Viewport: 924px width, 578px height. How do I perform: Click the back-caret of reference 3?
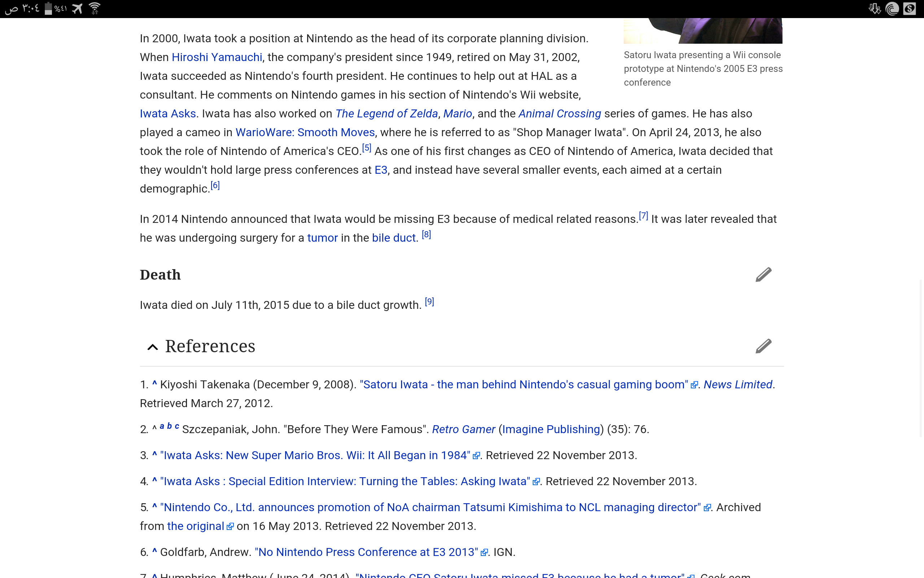tap(154, 454)
